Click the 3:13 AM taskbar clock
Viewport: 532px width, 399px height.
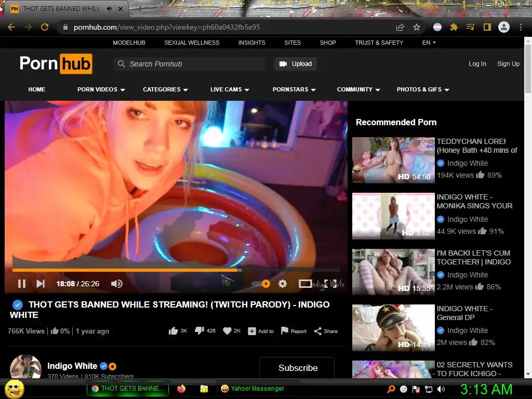click(486, 389)
